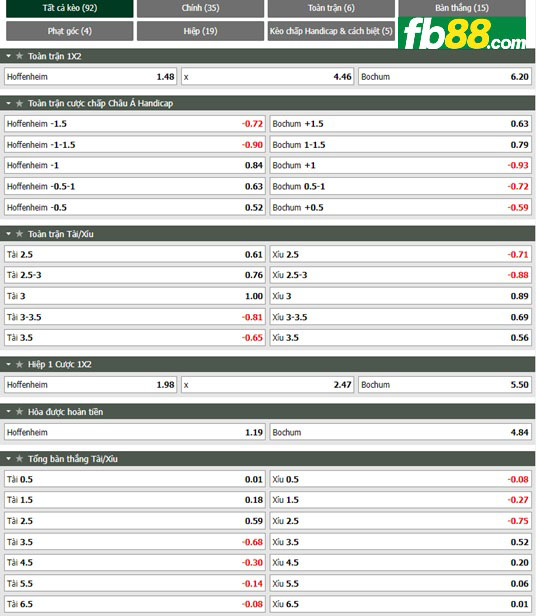Bet Bochum at 6.20 full-time
The image size is (536, 616).
click(x=445, y=77)
